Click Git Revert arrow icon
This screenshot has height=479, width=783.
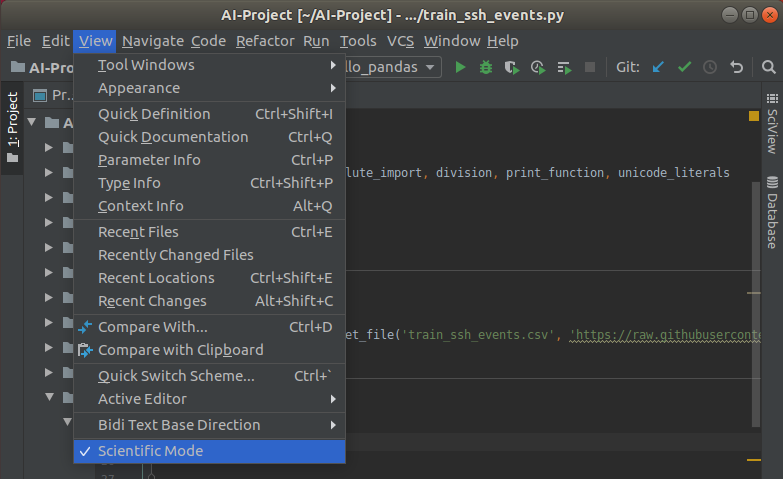737,67
